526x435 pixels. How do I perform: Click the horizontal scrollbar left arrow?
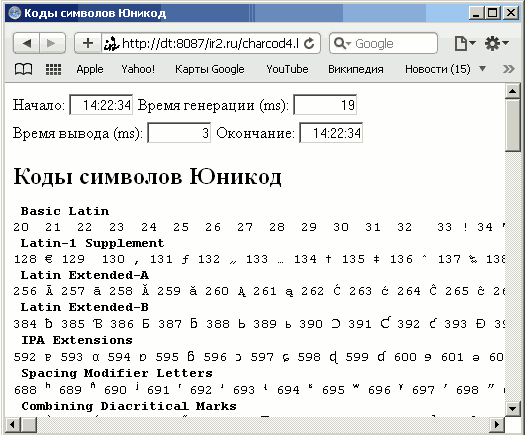click(13, 425)
